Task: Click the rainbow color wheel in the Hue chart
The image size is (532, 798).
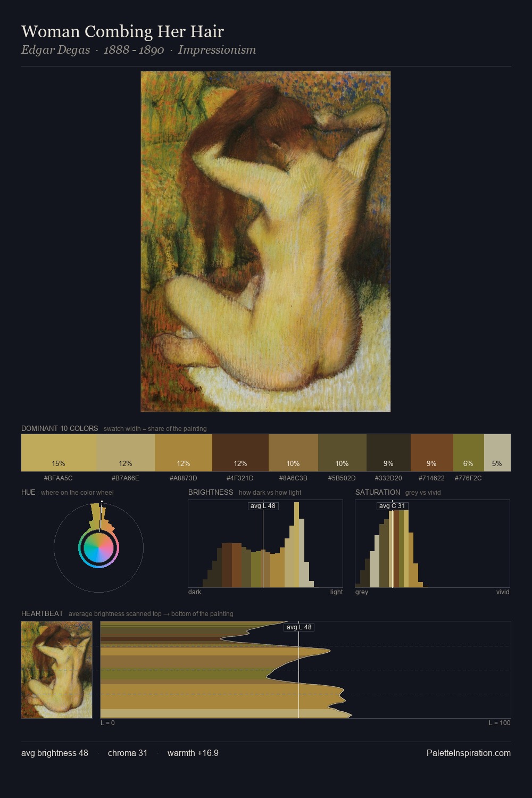Action: (98, 547)
